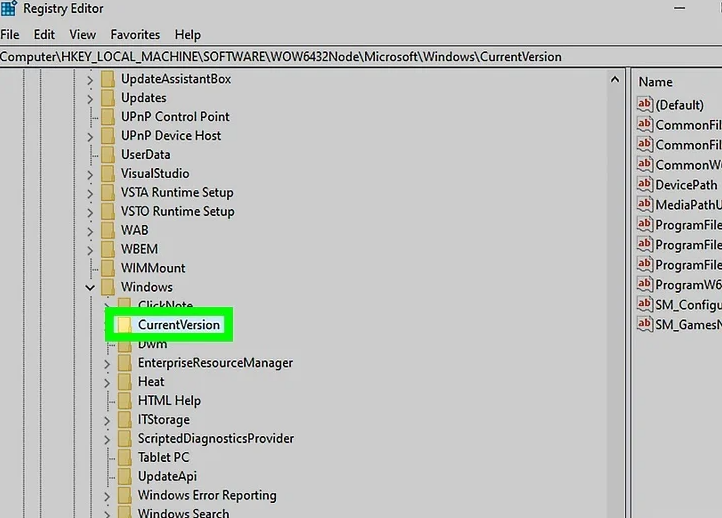Screen dimensions: 722x518
Task: Select the WIMMount registry key
Action: 153,268
